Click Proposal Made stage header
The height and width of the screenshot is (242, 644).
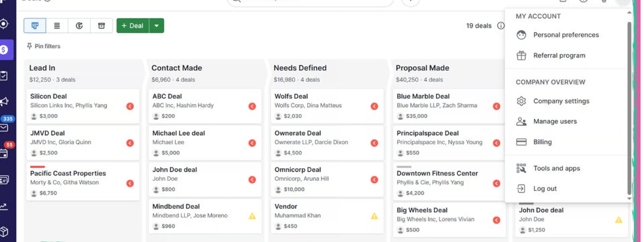[x=422, y=68]
